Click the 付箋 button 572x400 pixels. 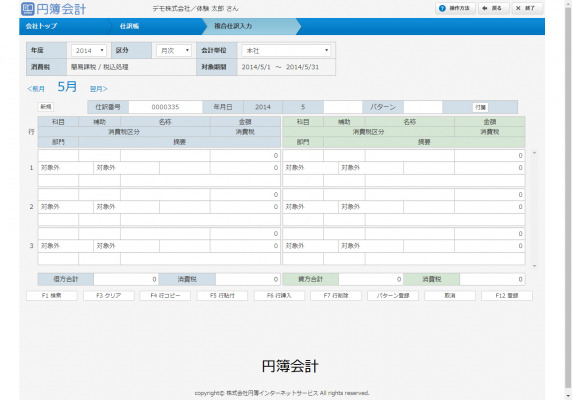[x=480, y=107]
